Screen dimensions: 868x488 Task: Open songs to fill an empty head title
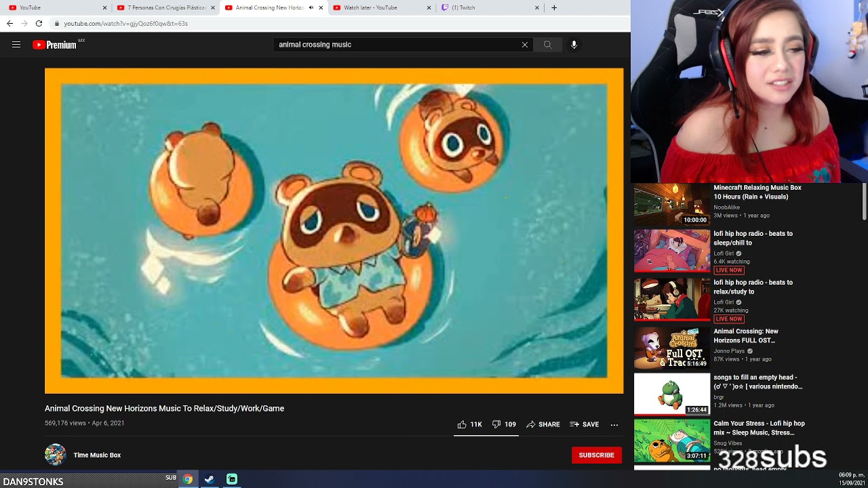click(x=758, y=382)
